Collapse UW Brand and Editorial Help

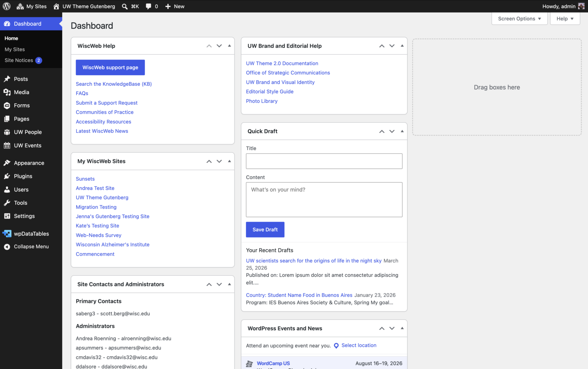coord(402,46)
